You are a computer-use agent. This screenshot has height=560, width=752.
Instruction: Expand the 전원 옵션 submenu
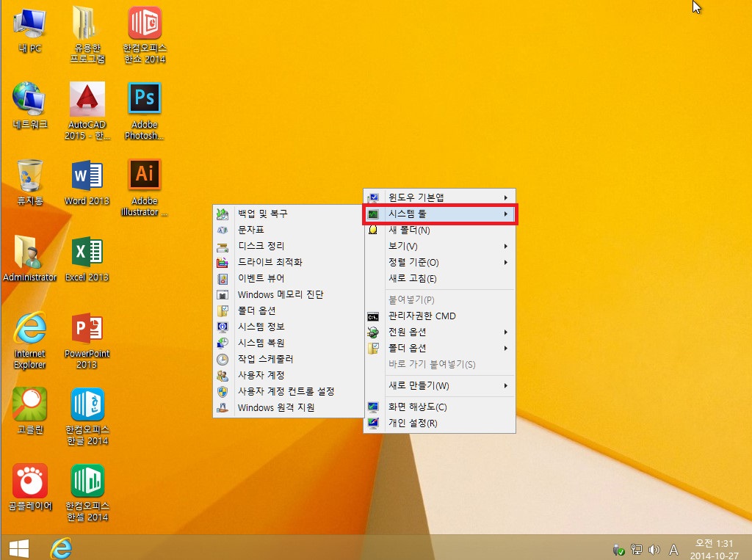point(439,332)
